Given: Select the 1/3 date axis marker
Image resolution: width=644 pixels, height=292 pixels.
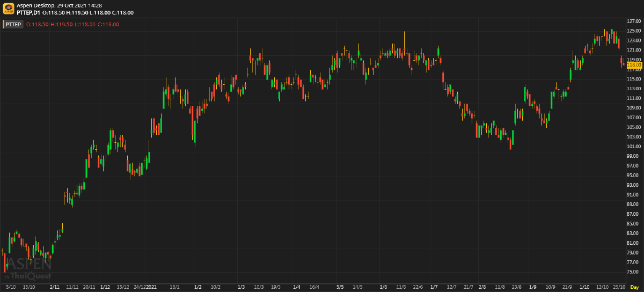Looking at the screenshot, I should coord(241,287).
